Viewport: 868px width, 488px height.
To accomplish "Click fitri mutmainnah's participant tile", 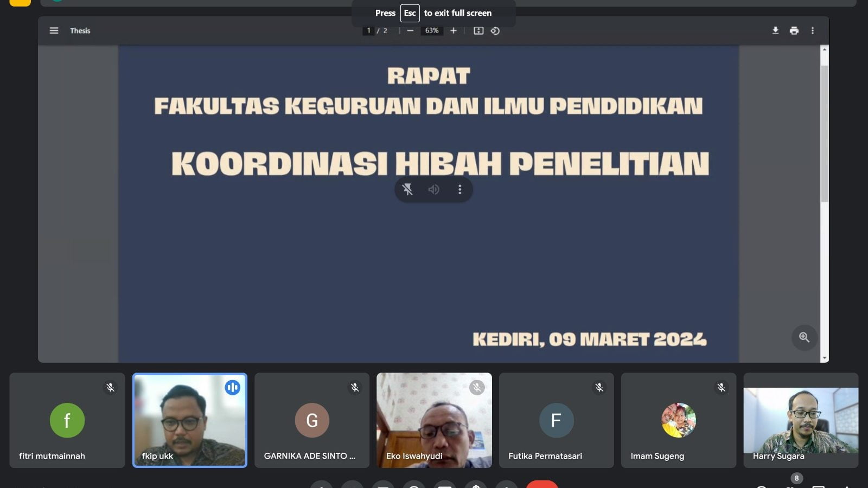I will (67, 420).
